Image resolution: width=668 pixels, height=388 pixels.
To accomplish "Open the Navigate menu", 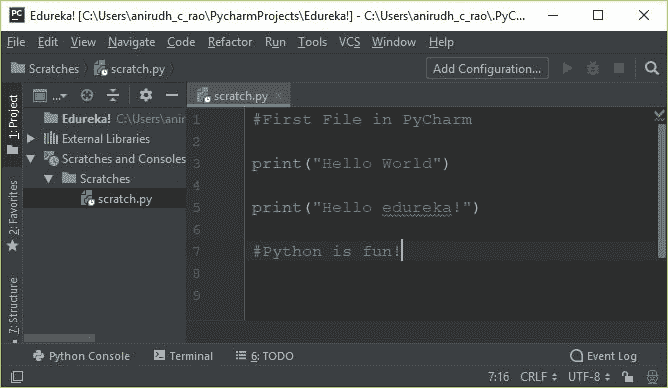I will pyautogui.click(x=131, y=42).
